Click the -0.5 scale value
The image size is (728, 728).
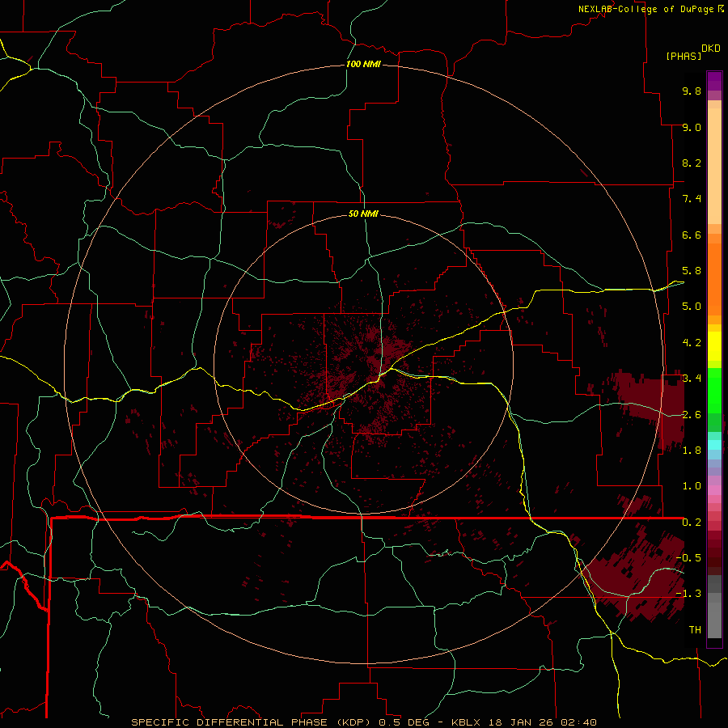tap(688, 558)
